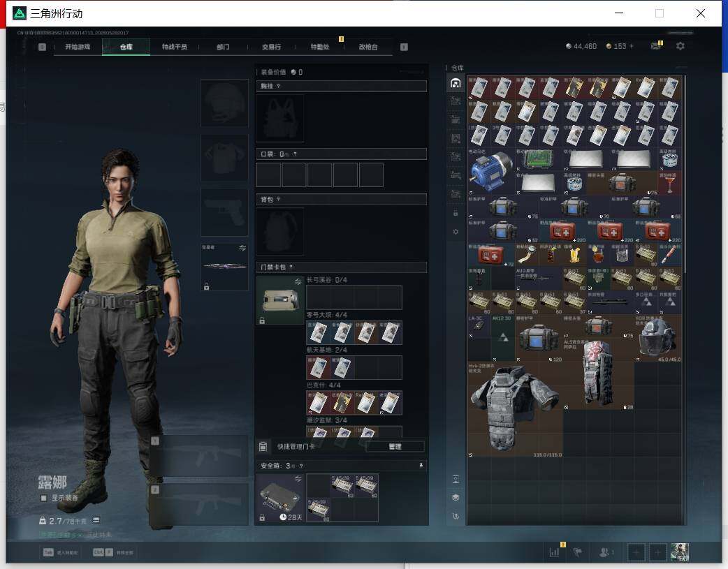The width and height of the screenshot is (728, 569).
Task: Click the large Hvk-2 body armor item
Action: click(515, 410)
